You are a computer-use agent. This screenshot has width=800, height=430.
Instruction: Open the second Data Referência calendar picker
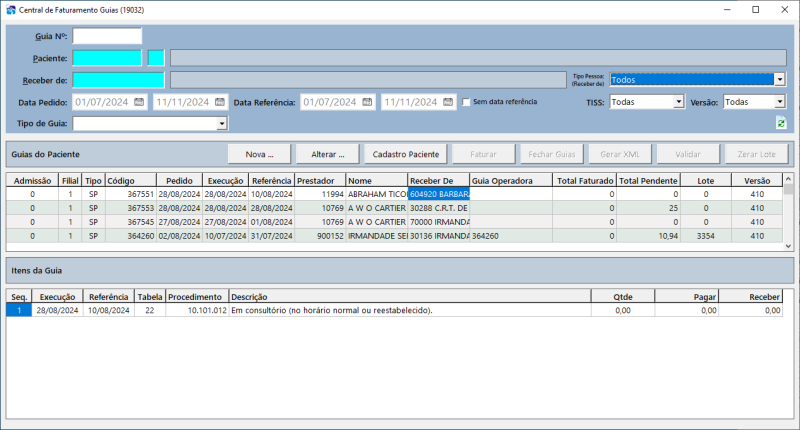pyautogui.click(x=448, y=102)
